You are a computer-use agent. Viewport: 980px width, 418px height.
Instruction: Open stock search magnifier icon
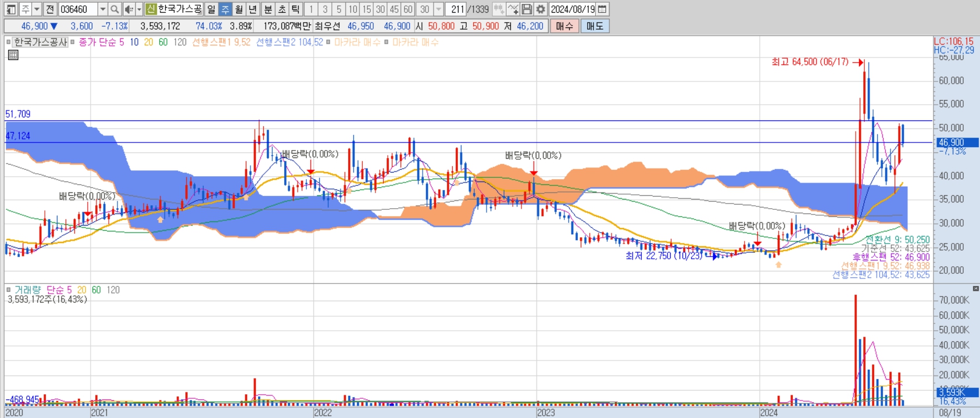tap(115, 9)
